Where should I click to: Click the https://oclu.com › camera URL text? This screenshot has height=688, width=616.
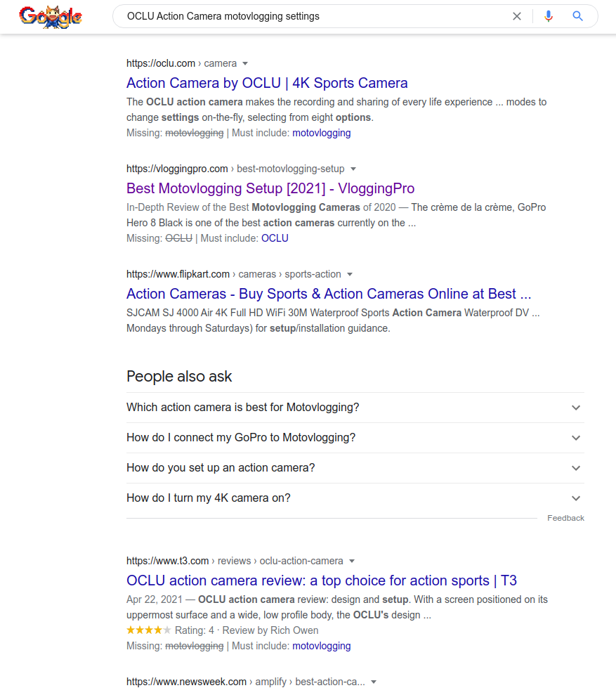181,64
